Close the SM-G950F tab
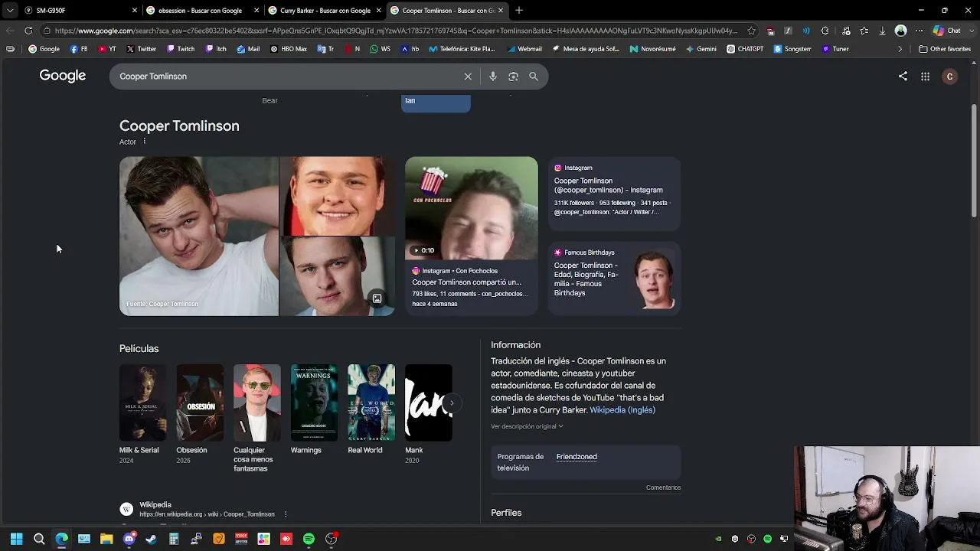The width and height of the screenshot is (980, 551). (135, 11)
